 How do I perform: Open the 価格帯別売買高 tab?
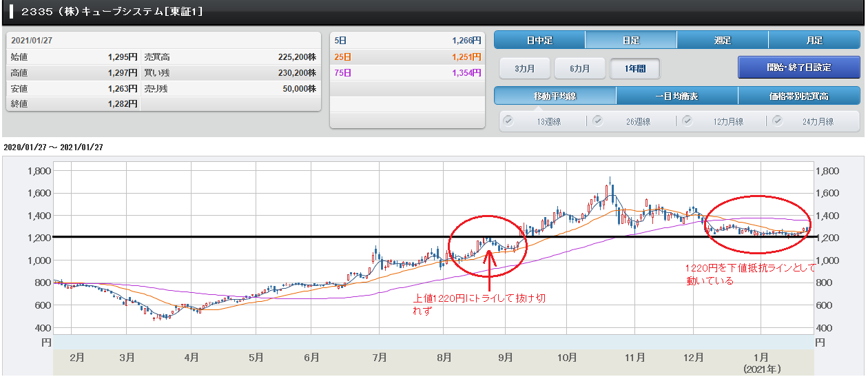[x=798, y=96]
